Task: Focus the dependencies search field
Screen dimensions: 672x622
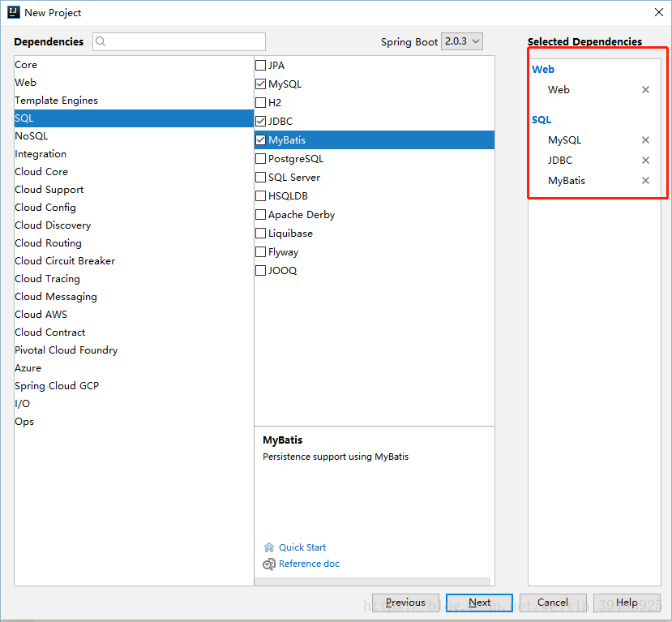Action: tap(179, 41)
